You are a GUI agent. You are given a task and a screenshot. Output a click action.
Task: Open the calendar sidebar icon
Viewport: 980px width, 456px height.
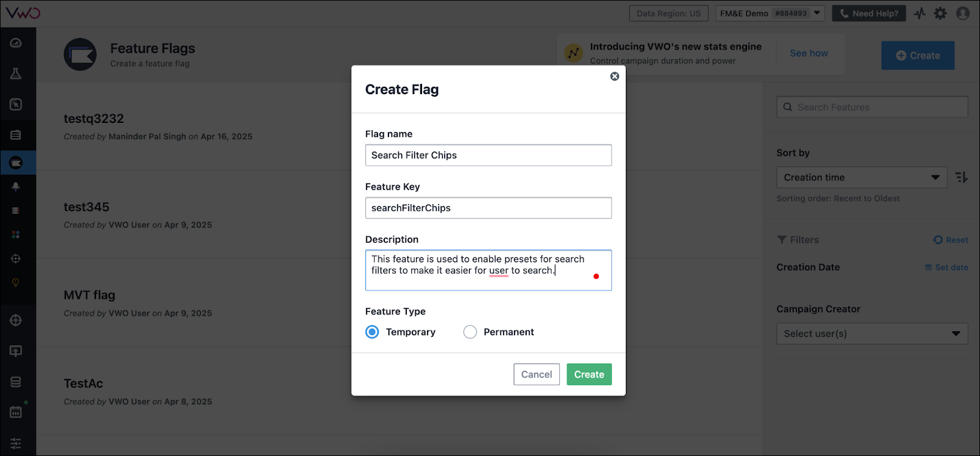point(16,412)
